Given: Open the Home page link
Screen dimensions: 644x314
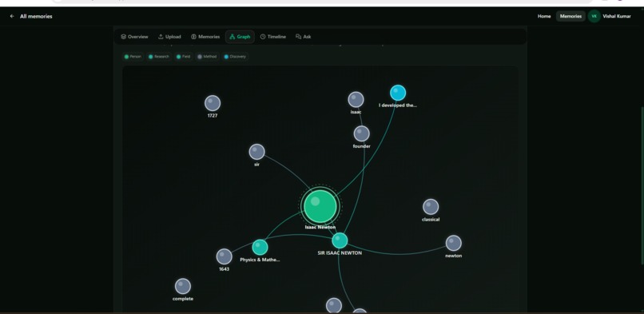Looking at the screenshot, I should click(x=544, y=17).
